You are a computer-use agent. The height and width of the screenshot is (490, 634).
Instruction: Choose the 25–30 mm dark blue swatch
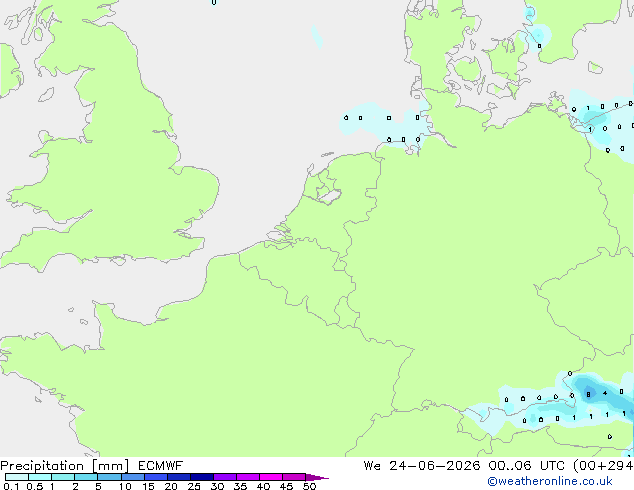pos(202,477)
